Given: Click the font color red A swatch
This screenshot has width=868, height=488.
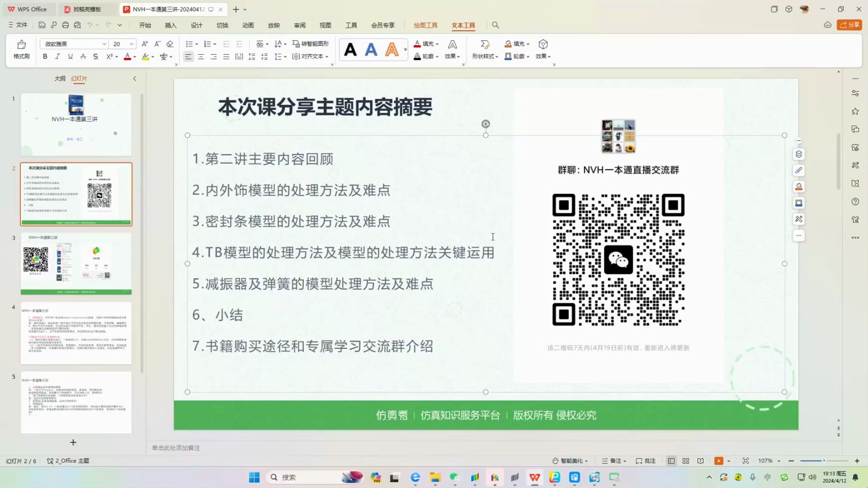Looking at the screenshot, I should pos(127,56).
